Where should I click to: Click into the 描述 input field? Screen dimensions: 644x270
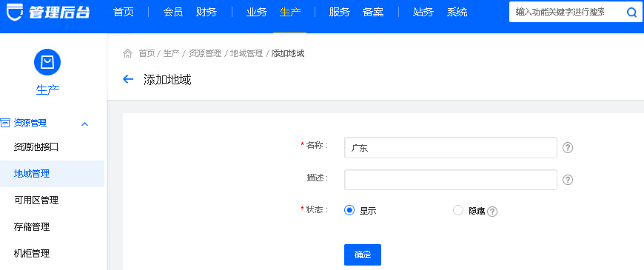451,180
